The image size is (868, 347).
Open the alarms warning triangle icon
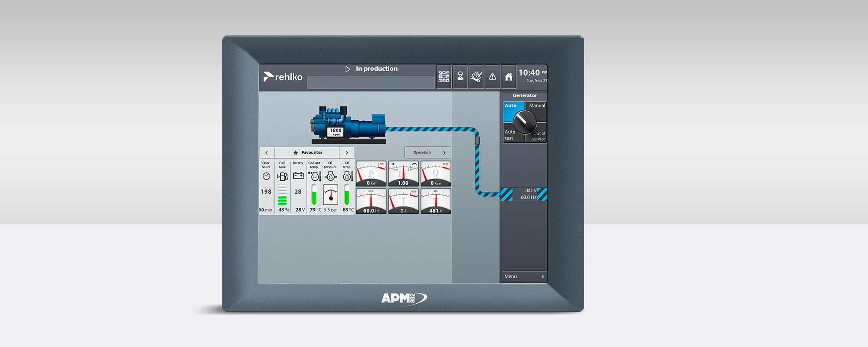point(492,77)
